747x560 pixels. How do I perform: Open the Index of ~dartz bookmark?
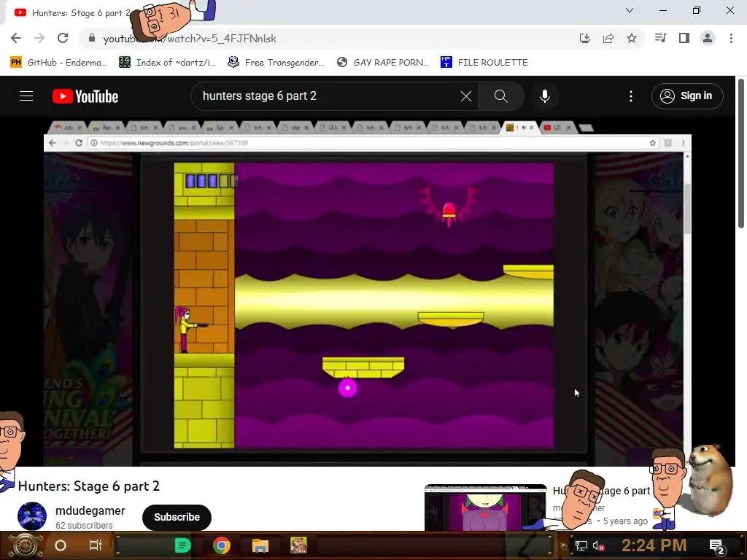[167, 63]
